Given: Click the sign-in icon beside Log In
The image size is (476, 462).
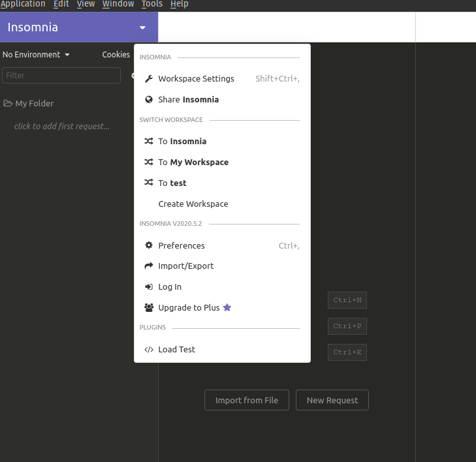Looking at the screenshot, I should click(149, 286).
